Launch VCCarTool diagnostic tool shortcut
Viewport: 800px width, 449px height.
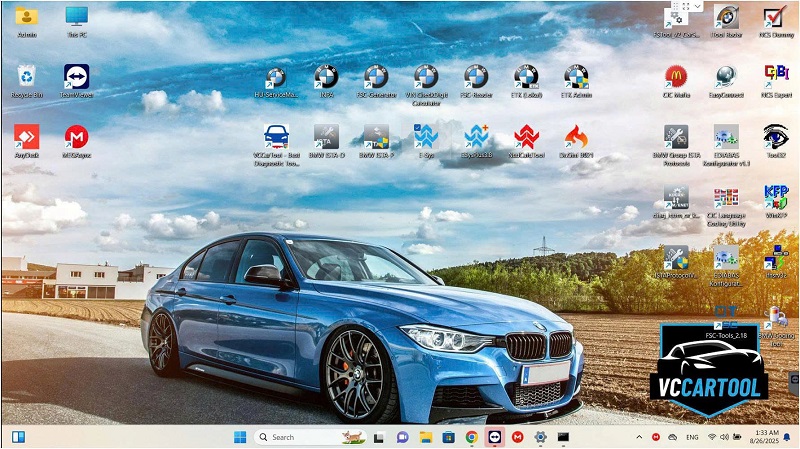pos(277,145)
